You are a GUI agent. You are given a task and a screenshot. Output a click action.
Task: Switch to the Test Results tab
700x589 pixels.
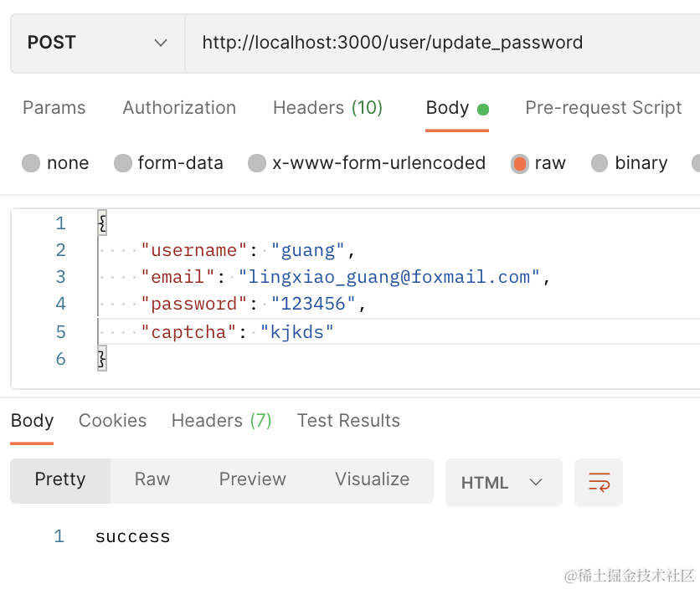tap(348, 421)
